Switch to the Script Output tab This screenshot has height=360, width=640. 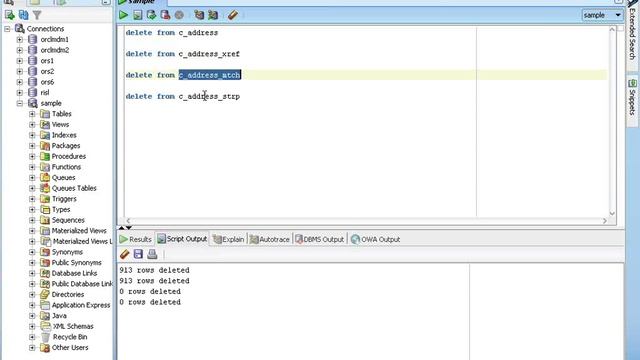(x=182, y=239)
